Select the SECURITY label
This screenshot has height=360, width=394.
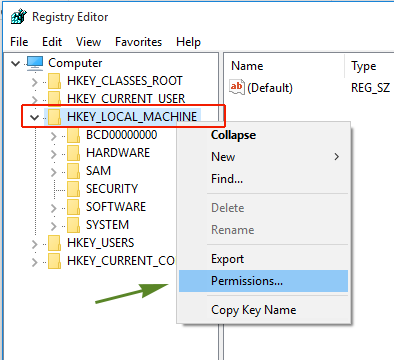coord(112,189)
